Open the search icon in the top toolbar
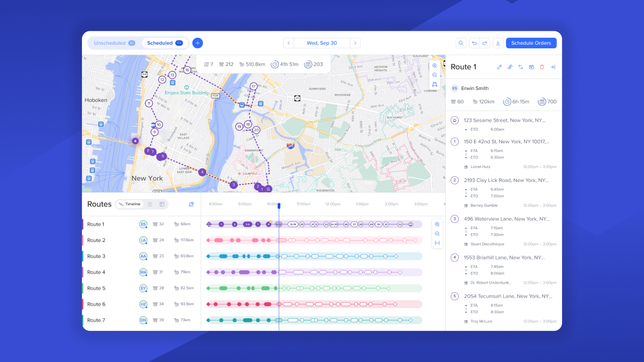Screen dimensions: 644x362 [461, 43]
